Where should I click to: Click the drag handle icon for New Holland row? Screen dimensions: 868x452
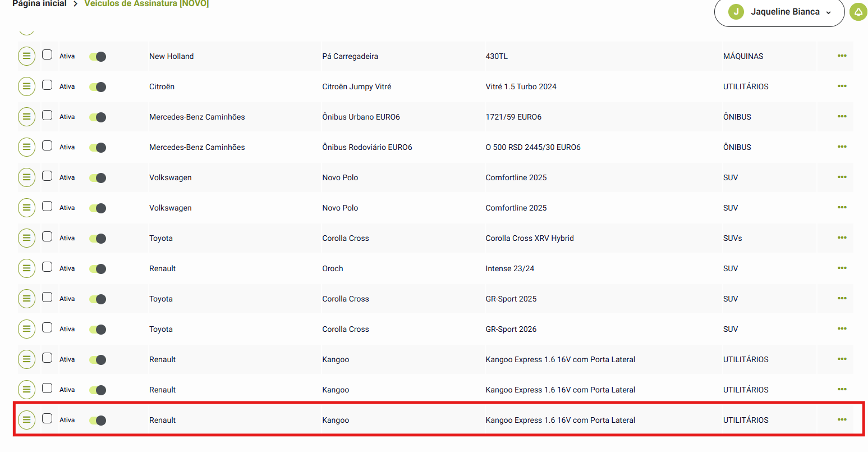[26, 56]
